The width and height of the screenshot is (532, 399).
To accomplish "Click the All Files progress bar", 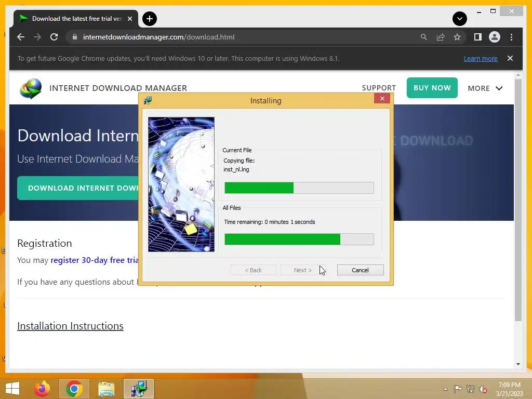I will click(299, 239).
